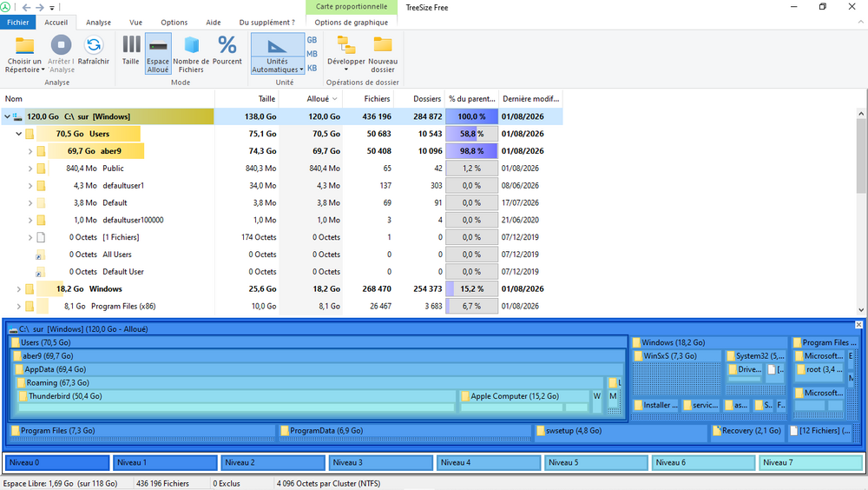Select the Recovery (2,1 Go) treemap tile
868x490 pixels.
(x=748, y=433)
